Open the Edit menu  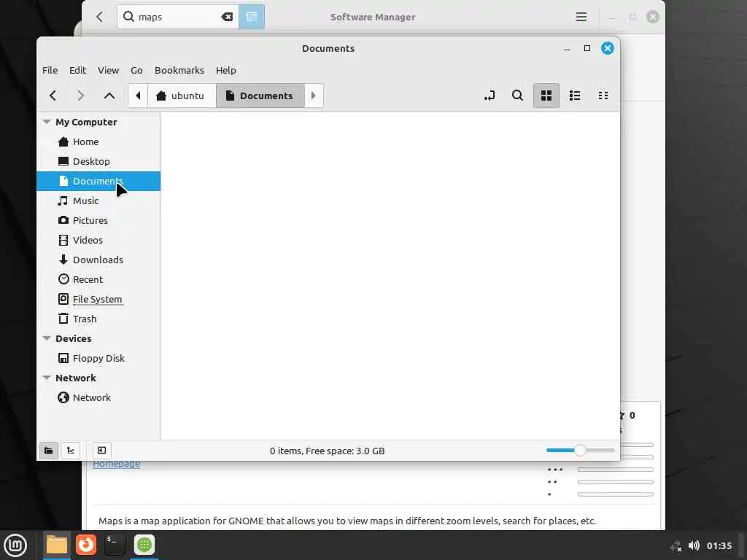coord(77,71)
